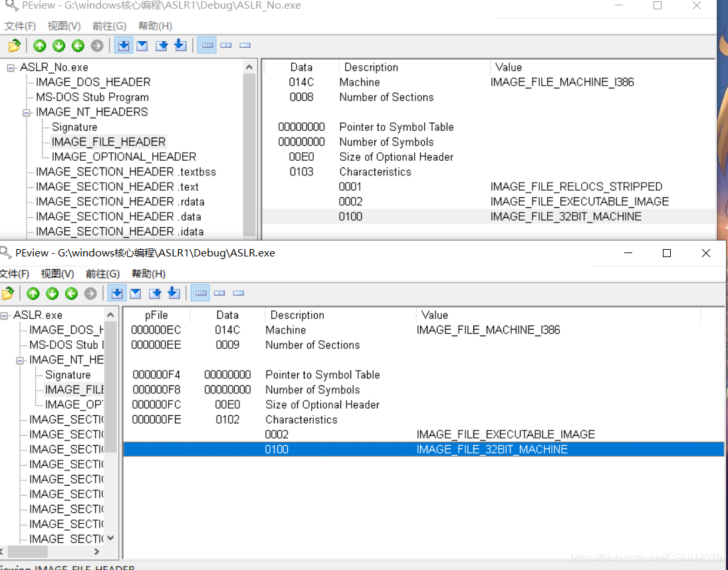Toggle widest column-width icon in ASLR.exe toolbar
The height and width of the screenshot is (570, 728).
tap(201, 293)
